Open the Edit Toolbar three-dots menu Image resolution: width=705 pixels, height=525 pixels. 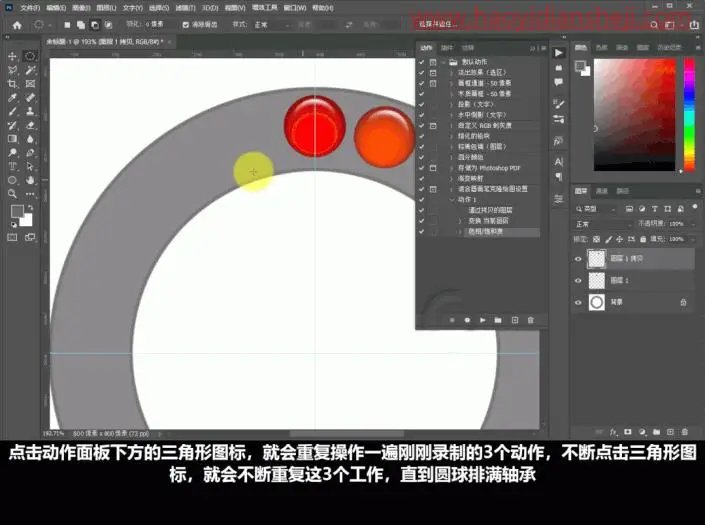tap(30, 194)
